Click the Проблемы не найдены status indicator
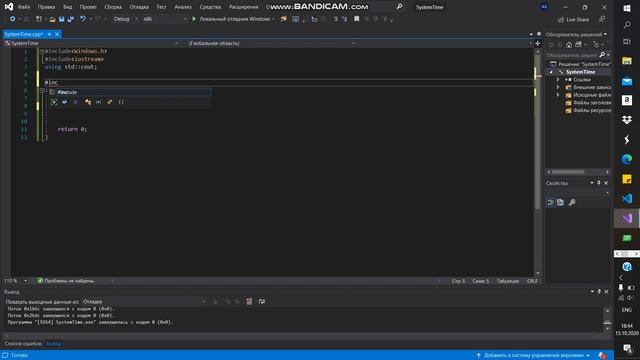Viewport: 640px width, 360px height. tap(66, 281)
